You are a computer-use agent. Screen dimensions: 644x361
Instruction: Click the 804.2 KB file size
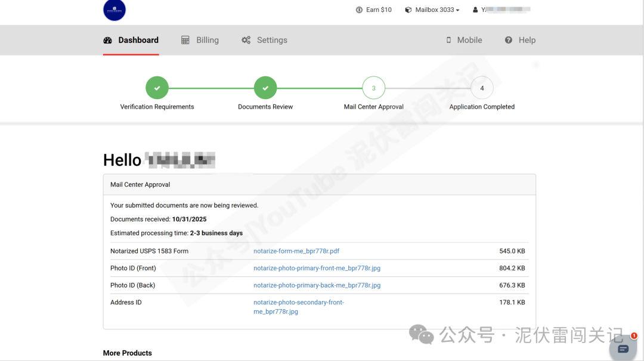pyautogui.click(x=512, y=268)
